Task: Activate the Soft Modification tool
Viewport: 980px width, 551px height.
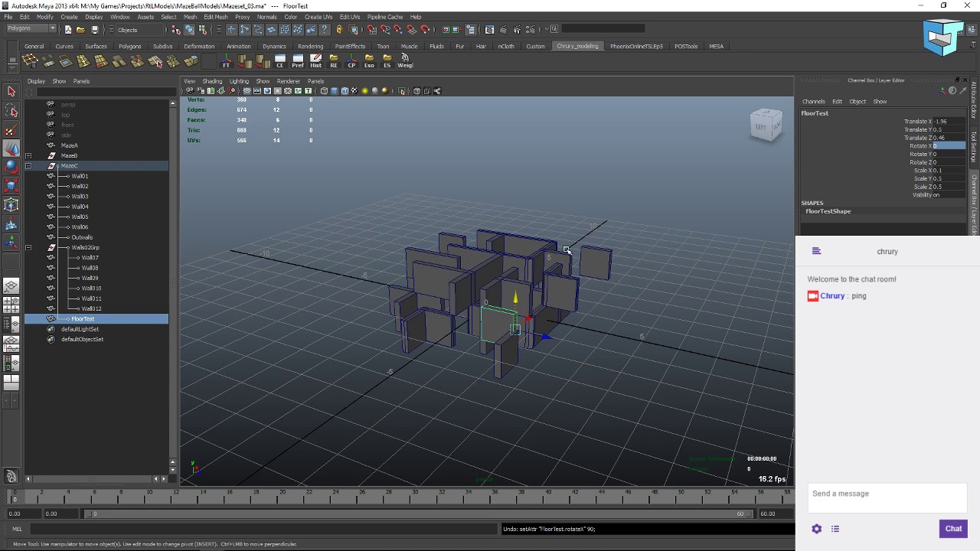Action: tap(11, 223)
